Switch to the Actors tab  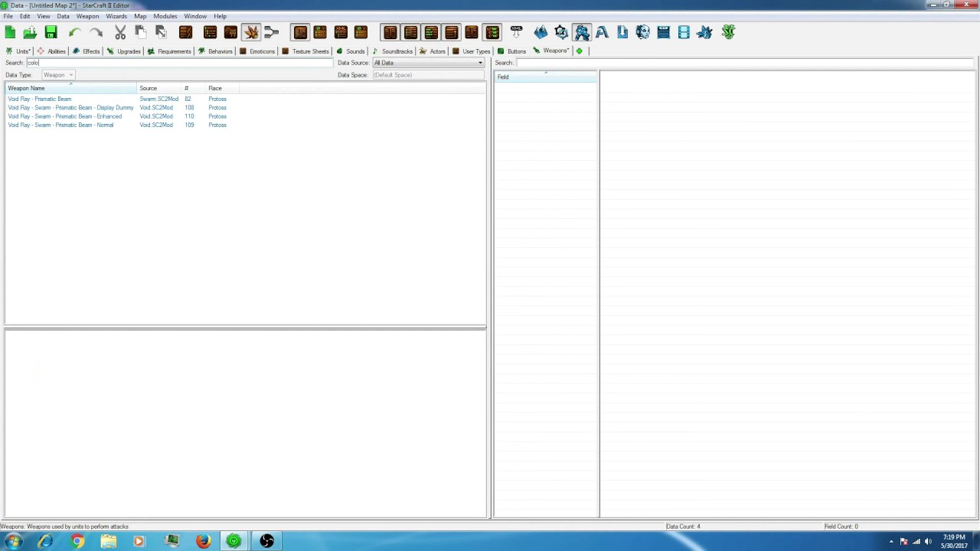pyautogui.click(x=433, y=51)
